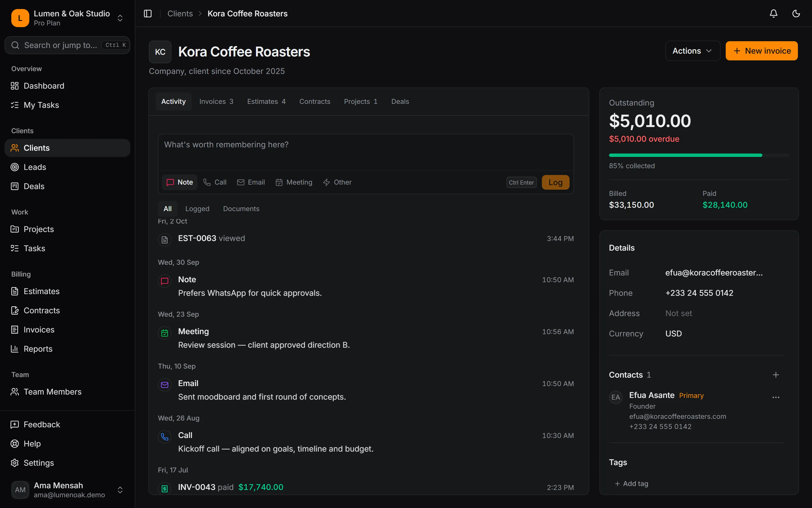Select Other as the log type
This screenshot has height=508, width=812.
point(337,182)
